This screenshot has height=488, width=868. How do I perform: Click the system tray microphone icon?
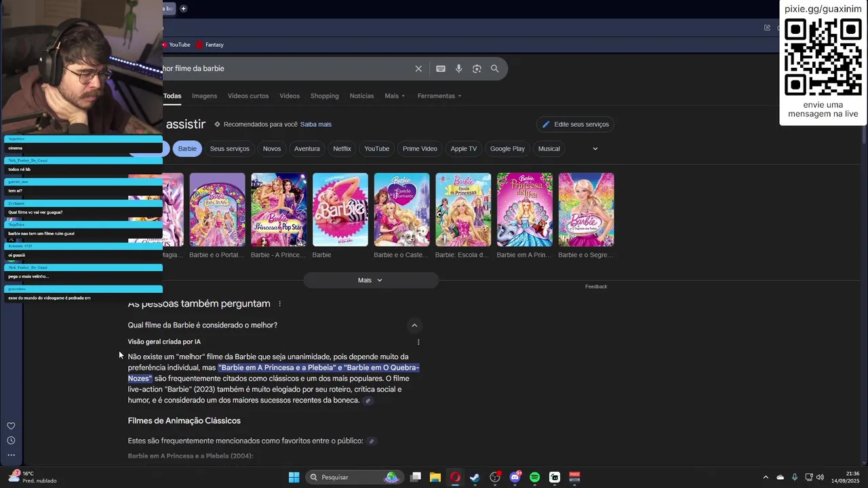coord(795,477)
